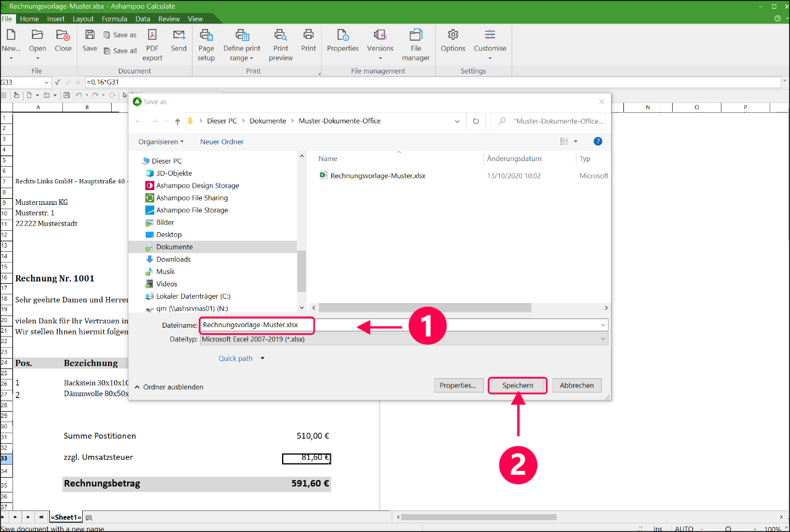Click the Open folder icon in ribbon
This screenshot has width=790, height=532.
[37, 35]
